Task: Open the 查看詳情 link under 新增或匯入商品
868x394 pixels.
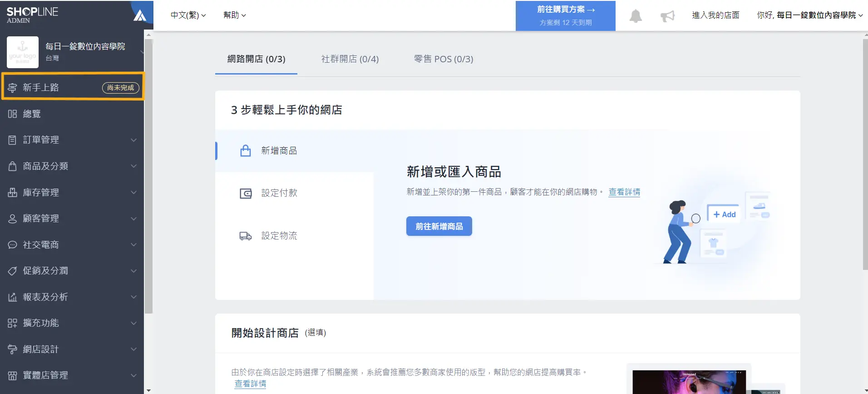Action: pos(624,192)
